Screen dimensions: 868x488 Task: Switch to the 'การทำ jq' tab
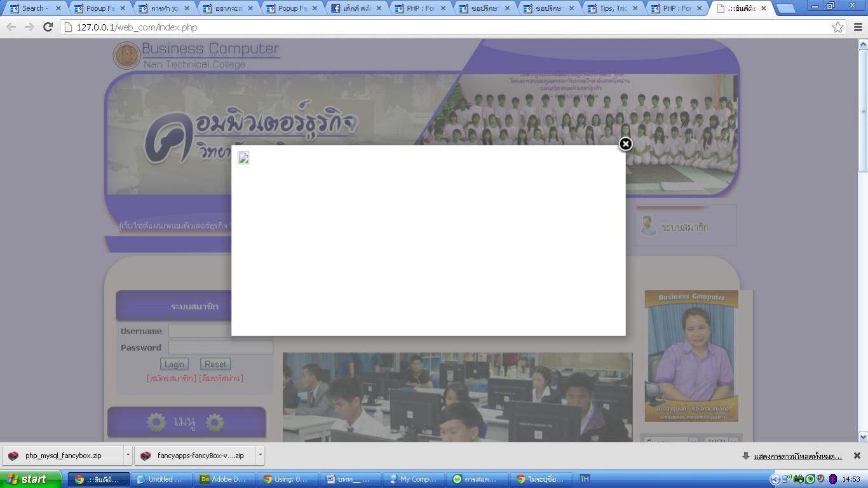tap(165, 8)
